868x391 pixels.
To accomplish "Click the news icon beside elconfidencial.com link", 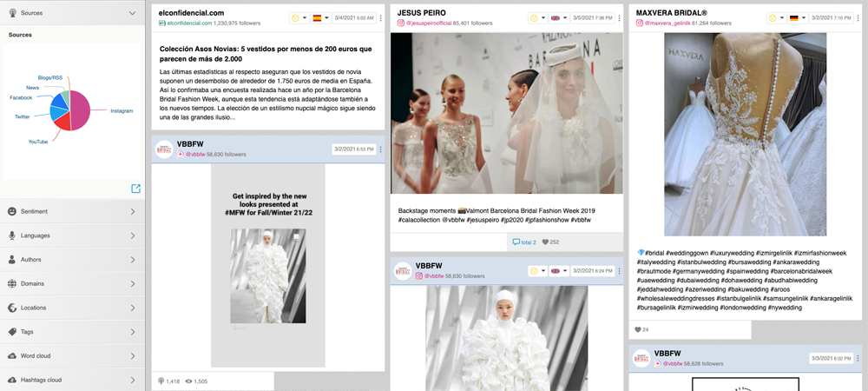I will pyautogui.click(x=161, y=23).
